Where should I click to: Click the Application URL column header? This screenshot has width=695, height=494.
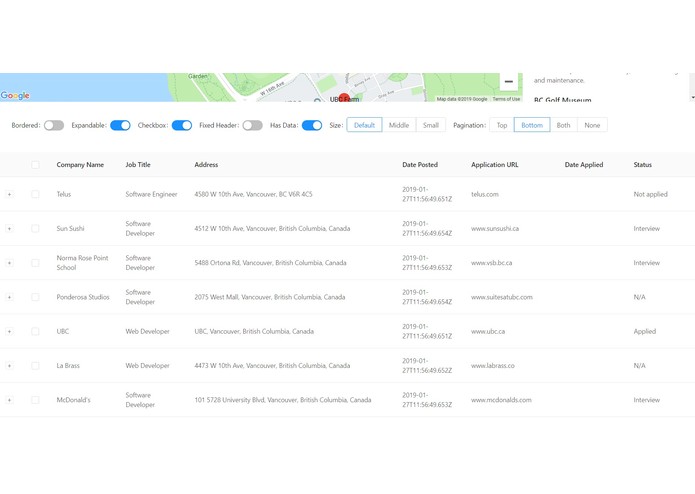tap(495, 164)
